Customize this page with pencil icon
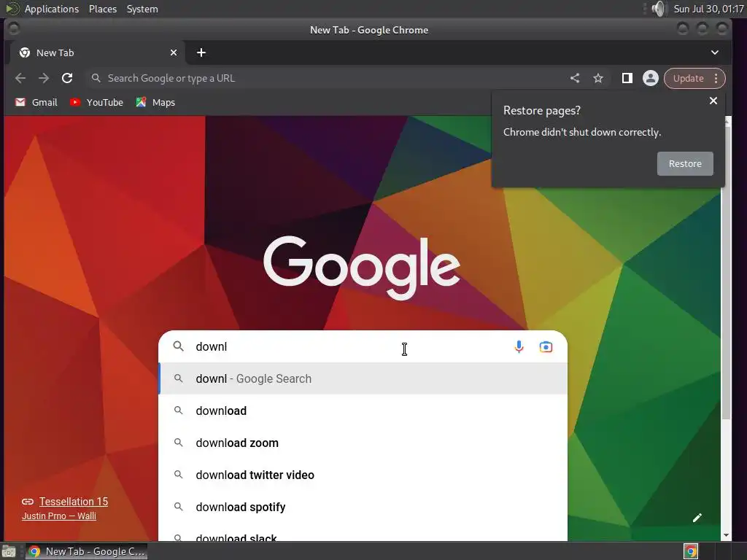Image resolution: width=747 pixels, height=560 pixels. [x=697, y=518]
